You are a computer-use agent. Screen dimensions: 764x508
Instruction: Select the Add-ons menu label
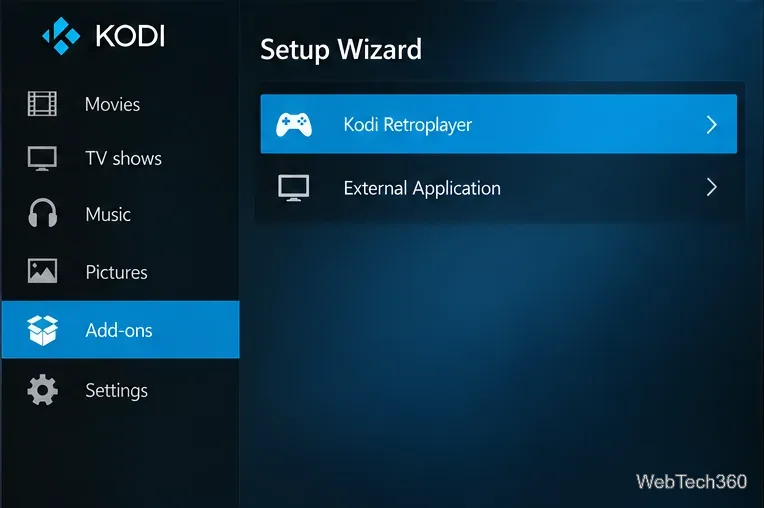pos(119,330)
